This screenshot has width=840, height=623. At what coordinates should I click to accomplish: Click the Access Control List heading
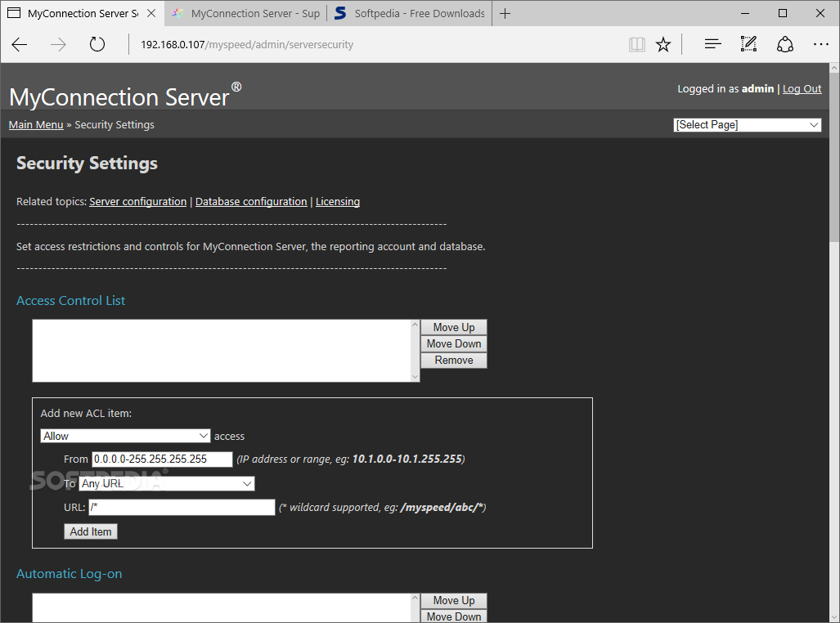pyautogui.click(x=70, y=301)
